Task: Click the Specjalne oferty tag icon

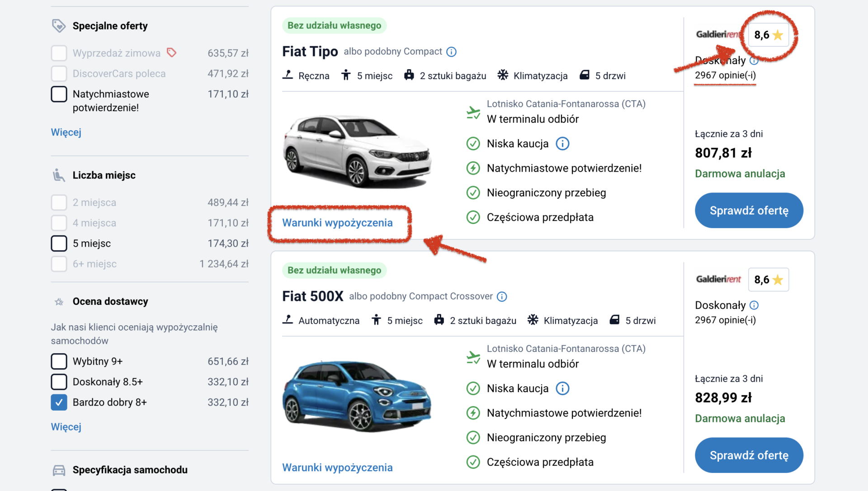Action: 59,26
